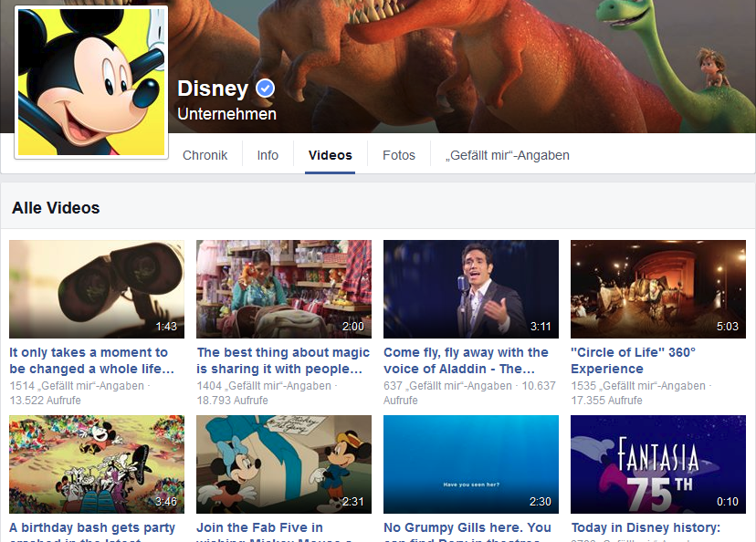Click "1514 „Gefällt mir“-Angaben" likes text
This screenshot has width=756, height=542.
click(x=77, y=386)
